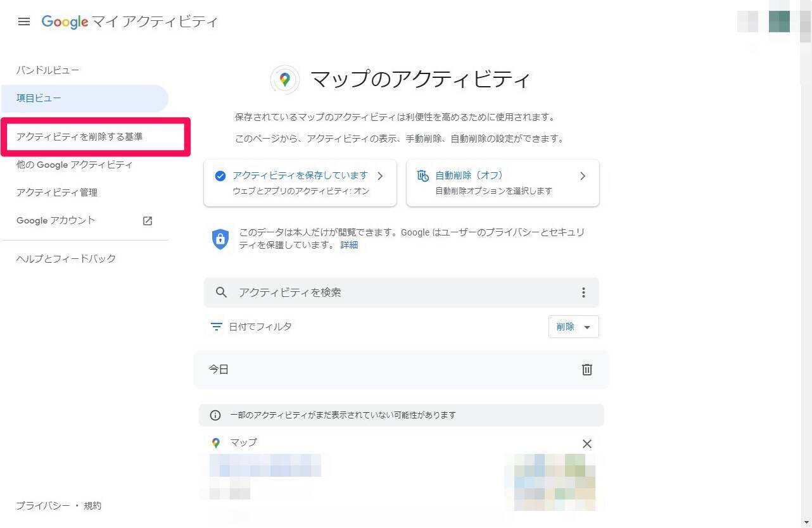Expand the 自動削除（オフ） chevron
Viewport: 812px width, 528px height.
click(x=583, y=176)
